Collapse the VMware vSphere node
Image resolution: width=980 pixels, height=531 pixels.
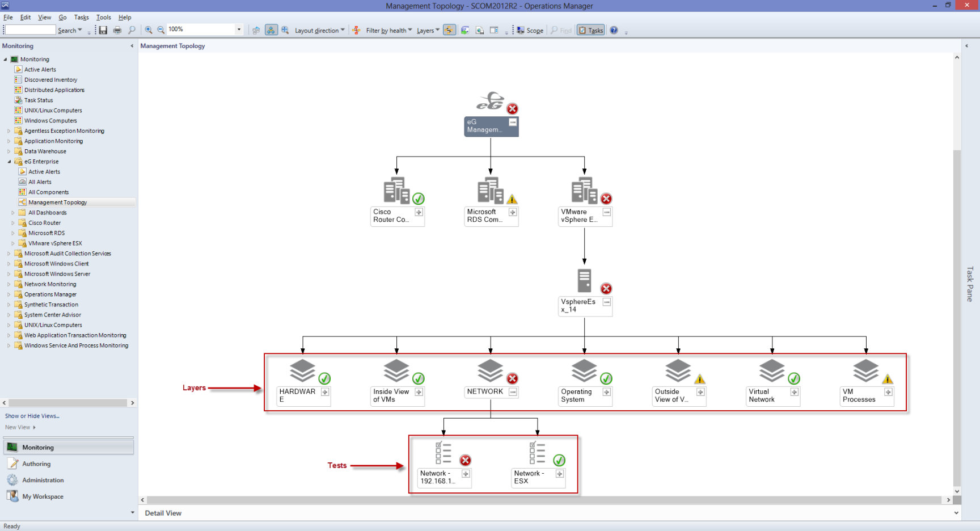[606, 212]
